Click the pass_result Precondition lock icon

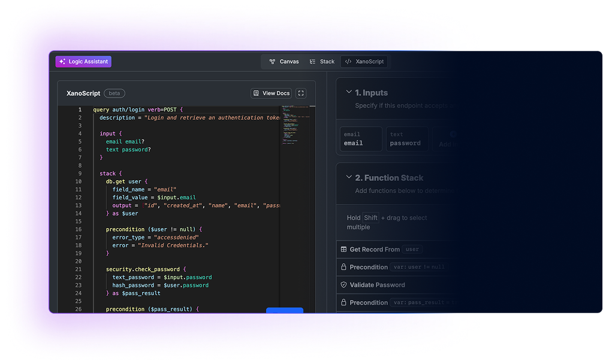344,303
